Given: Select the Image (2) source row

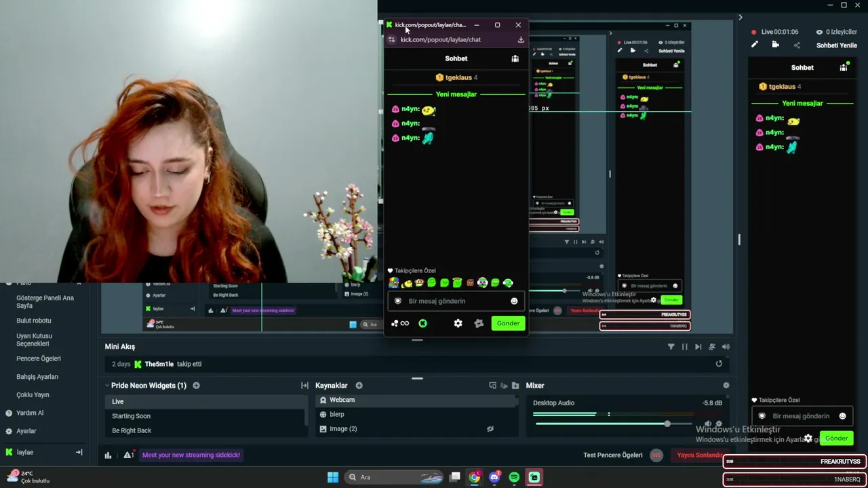Looking at the screenshot, I should point(416,429).
